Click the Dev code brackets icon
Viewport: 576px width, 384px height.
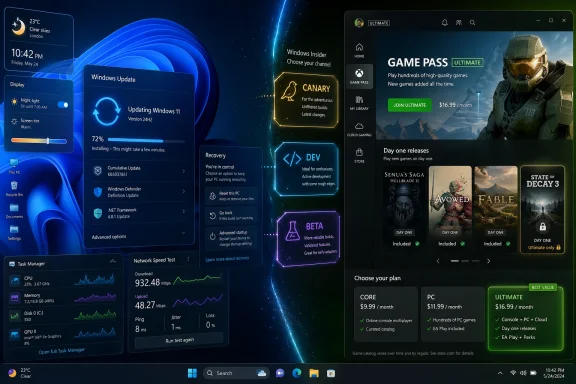pyautogui.click(x=292, y=159)
